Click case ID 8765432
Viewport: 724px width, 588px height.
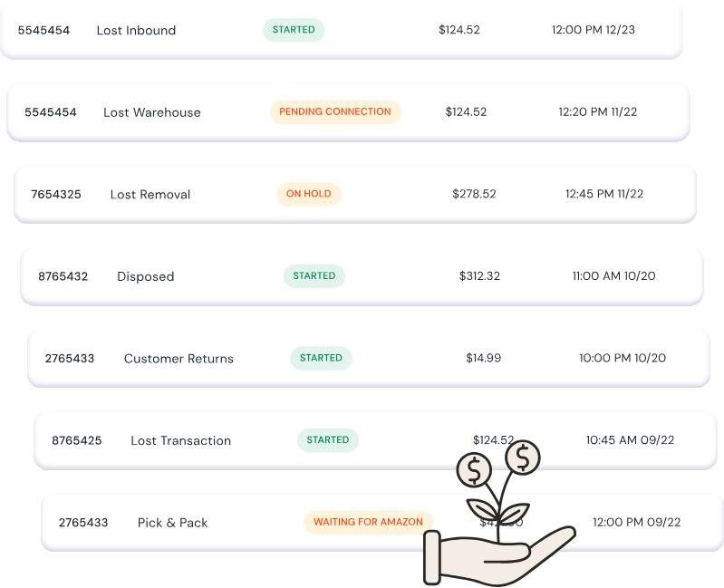click(x=63, y=276)
